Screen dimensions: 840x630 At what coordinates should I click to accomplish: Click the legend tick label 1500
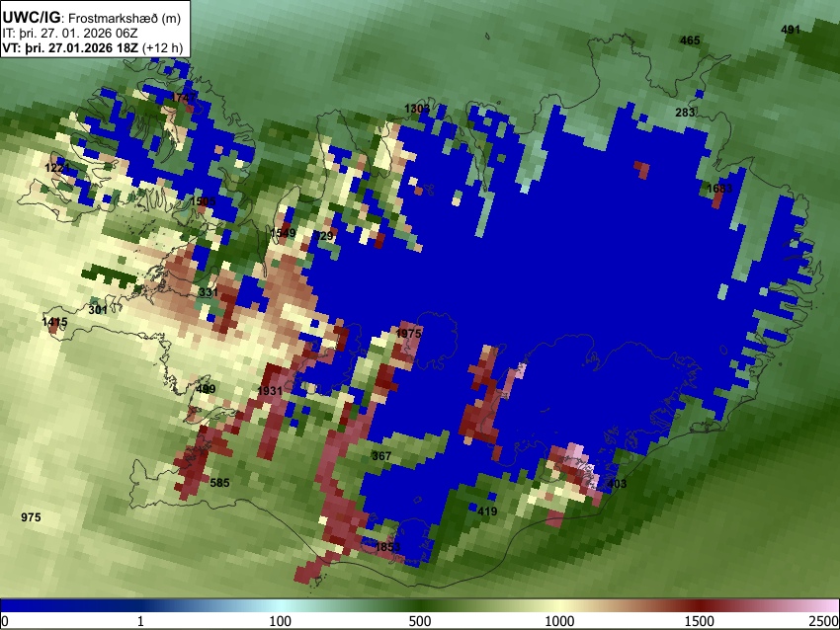click(700, 621)
